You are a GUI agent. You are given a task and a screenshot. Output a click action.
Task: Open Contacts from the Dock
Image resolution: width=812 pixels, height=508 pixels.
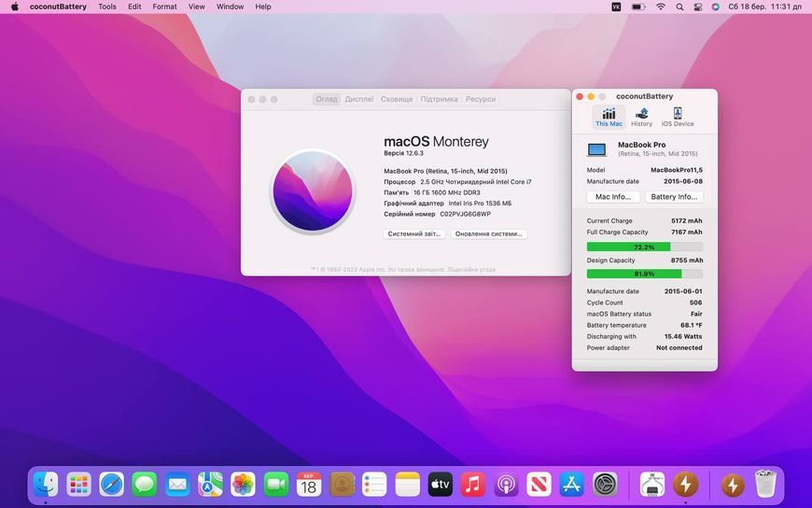[x=342, y=485]
